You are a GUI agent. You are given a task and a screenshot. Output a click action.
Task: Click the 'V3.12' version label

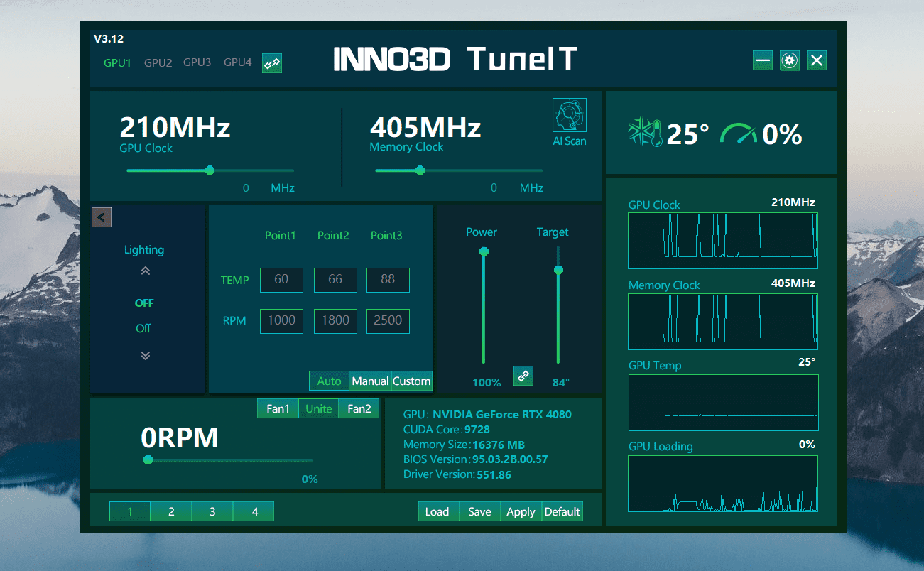[x=109, y=39]
